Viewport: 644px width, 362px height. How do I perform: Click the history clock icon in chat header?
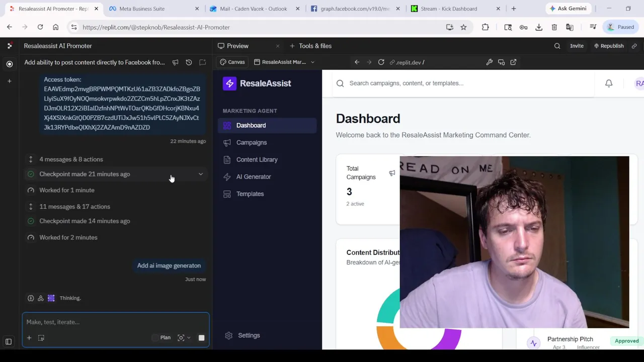coord(189,62)
